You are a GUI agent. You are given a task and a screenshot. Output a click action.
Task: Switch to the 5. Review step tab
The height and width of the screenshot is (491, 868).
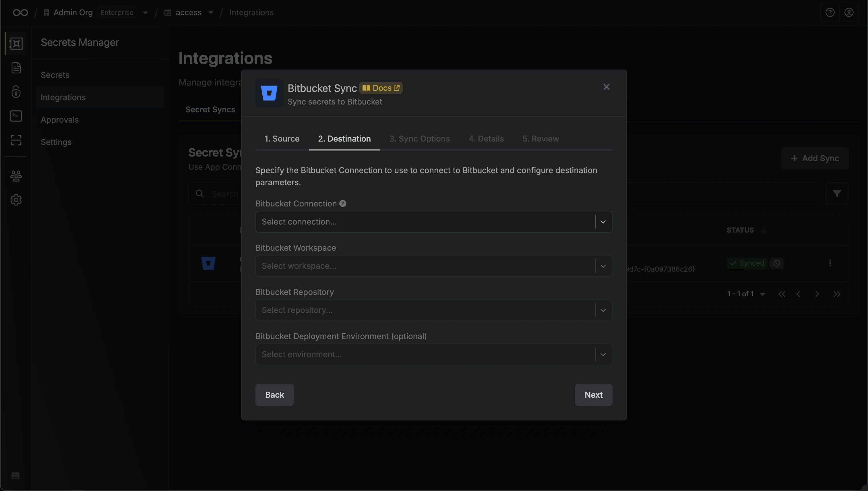(540, 139)
